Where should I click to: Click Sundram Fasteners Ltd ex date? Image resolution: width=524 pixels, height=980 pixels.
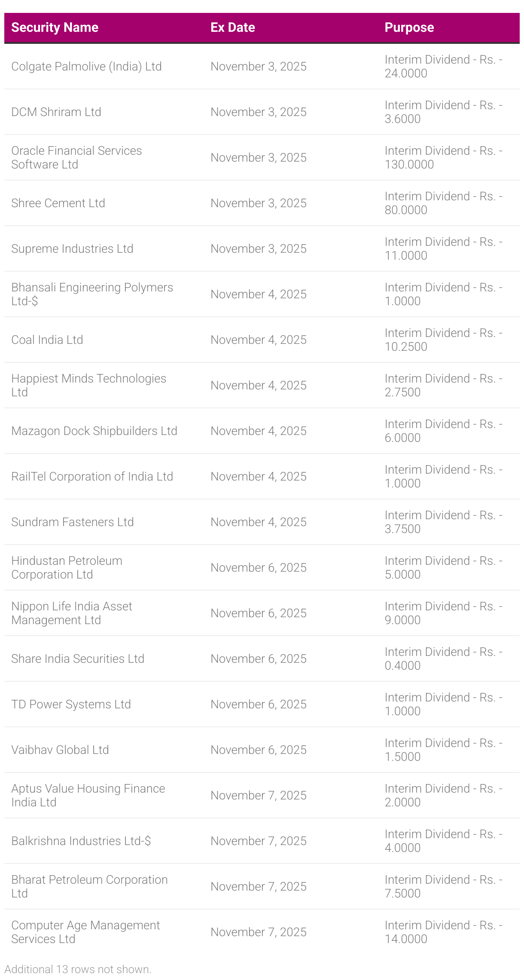pyautogui.click(x=259, y=522)
